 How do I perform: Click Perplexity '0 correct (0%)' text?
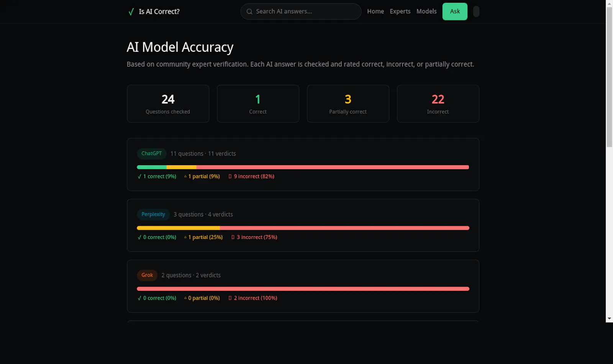point(160,238)
